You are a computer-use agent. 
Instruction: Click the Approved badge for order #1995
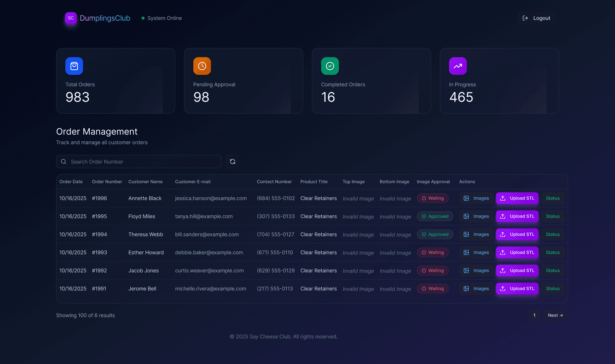(435, 216)
